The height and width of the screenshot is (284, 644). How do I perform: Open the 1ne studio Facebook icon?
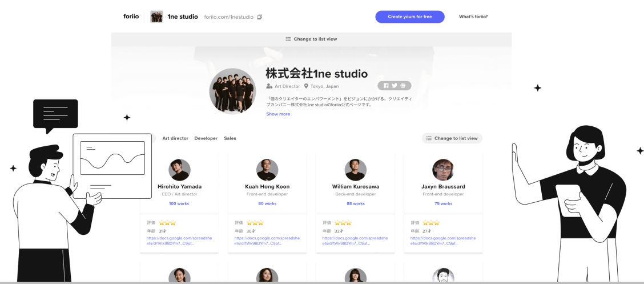[386, 86]
